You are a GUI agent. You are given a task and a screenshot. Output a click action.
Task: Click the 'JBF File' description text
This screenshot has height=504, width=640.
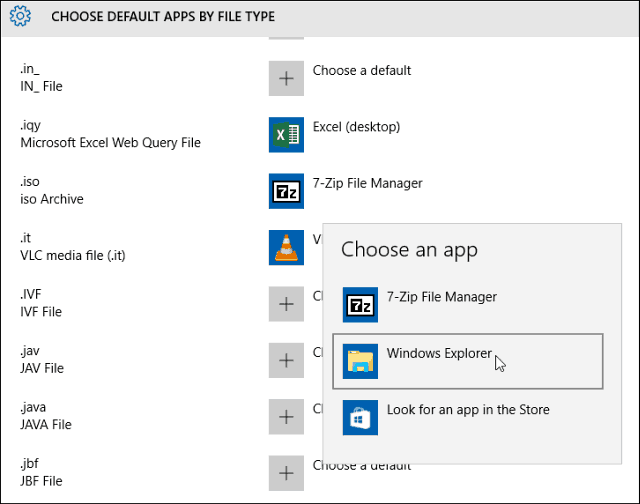pos(41,481)
